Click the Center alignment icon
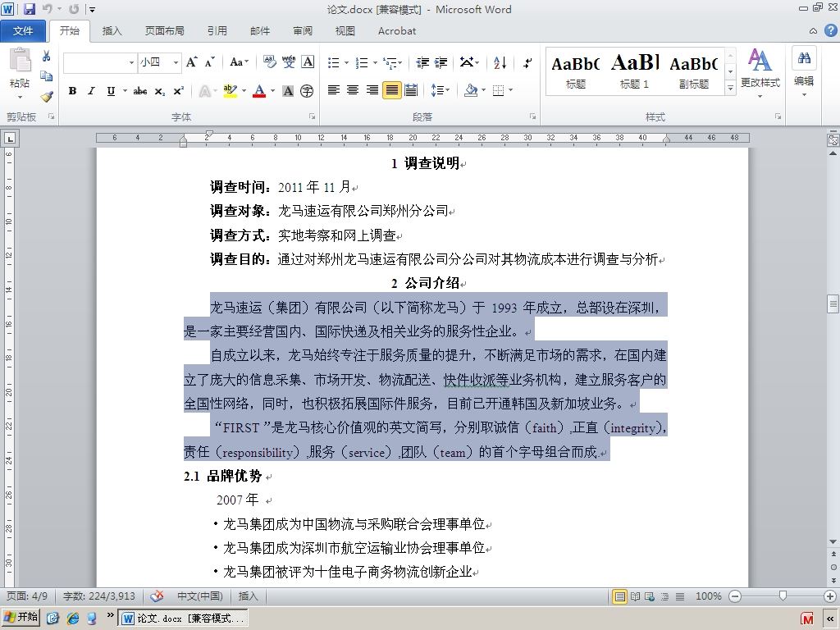This screenshot has width=840, height=630. 353,90
